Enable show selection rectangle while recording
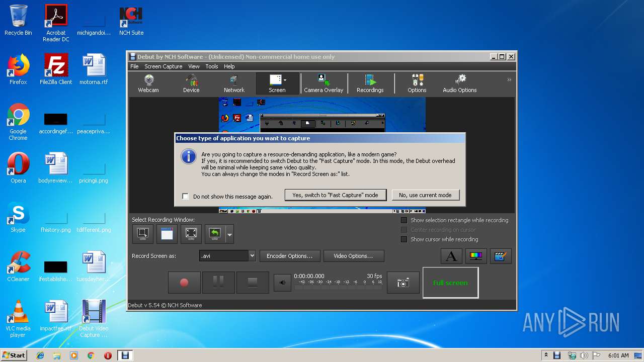 click(404, 220)
